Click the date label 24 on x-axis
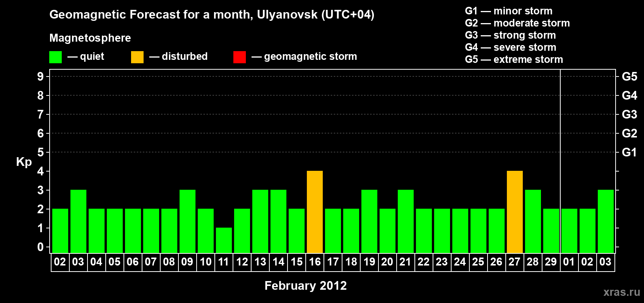Image resolution: width=644 pixels, height=303 pixels. [x=460, y=262]
